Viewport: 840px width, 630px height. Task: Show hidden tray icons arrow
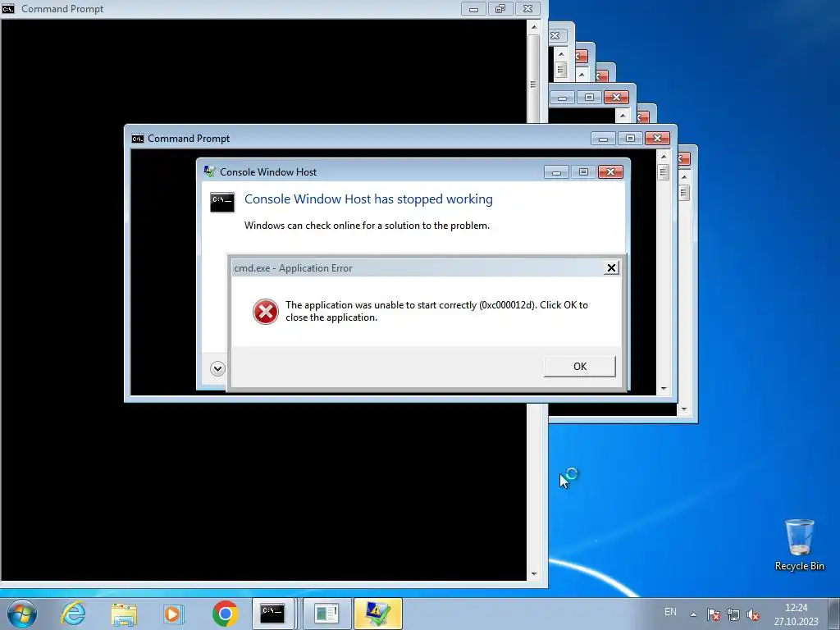693,614
